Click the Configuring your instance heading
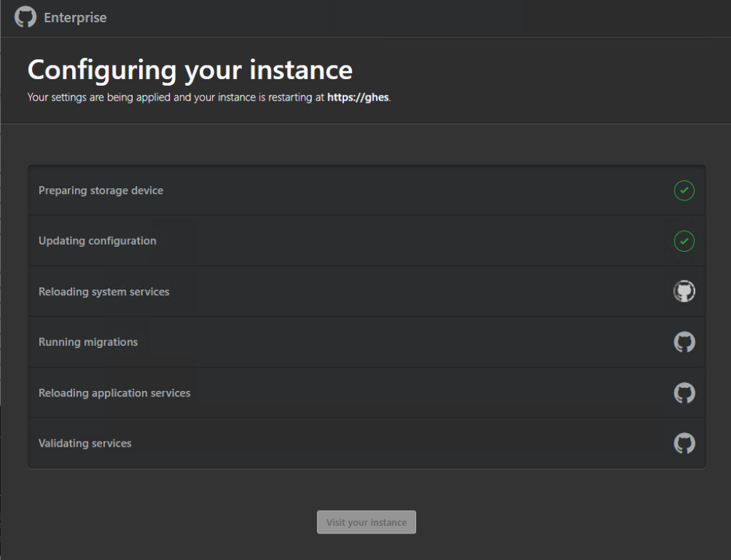This screenshot has width=731, height=560. point(190,71)
